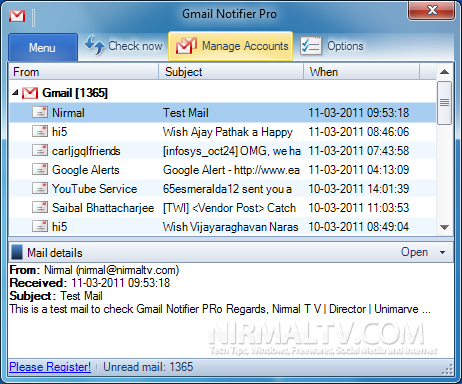Image resolution: width=462 pixels, height=384 pixels.
Task: Click mail icon beside hi5 Ajay Pathak row
Action: point(40,131)
